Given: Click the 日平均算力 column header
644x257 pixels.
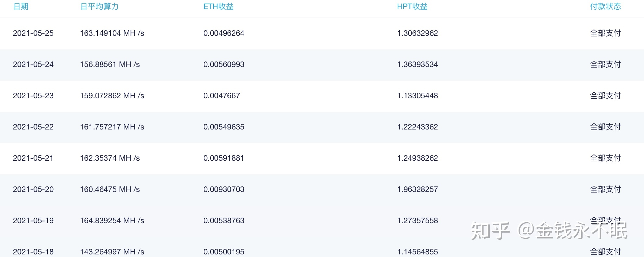Looking at the screenshot, I should pyautogui.click(x=99, y=7).
